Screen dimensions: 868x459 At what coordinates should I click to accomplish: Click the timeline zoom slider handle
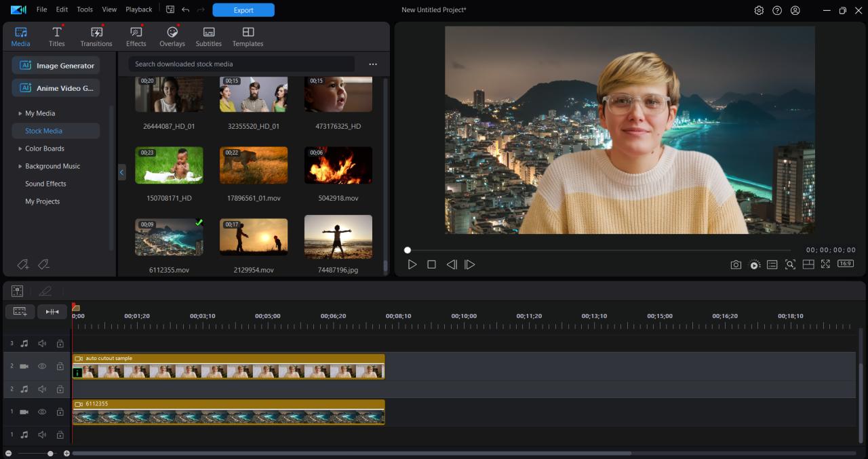pyautogui.click(x=50, y=453)
